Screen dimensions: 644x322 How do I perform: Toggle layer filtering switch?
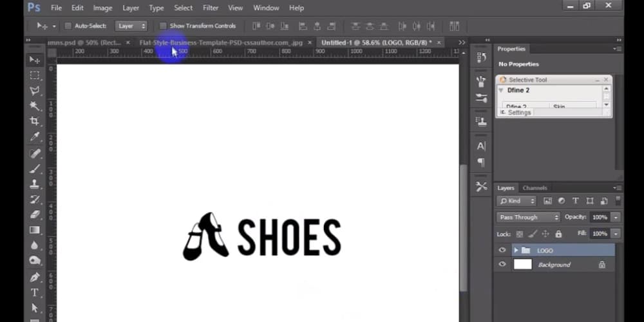tap(618, 200)
